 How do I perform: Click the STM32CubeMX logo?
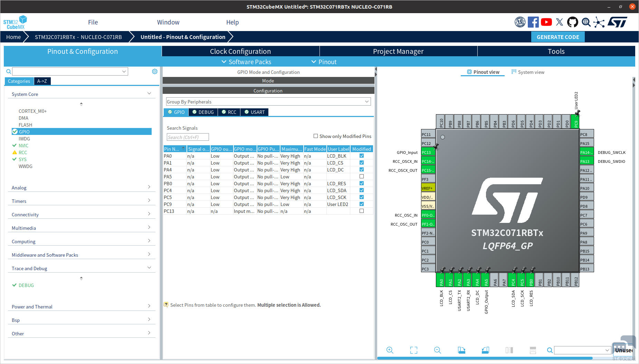point(15,22)
